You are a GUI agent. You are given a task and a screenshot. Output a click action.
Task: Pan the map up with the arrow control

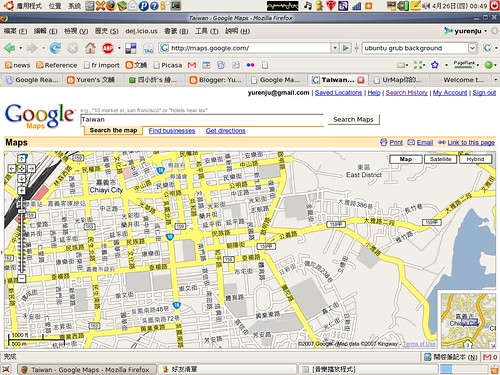pos(21,159)
